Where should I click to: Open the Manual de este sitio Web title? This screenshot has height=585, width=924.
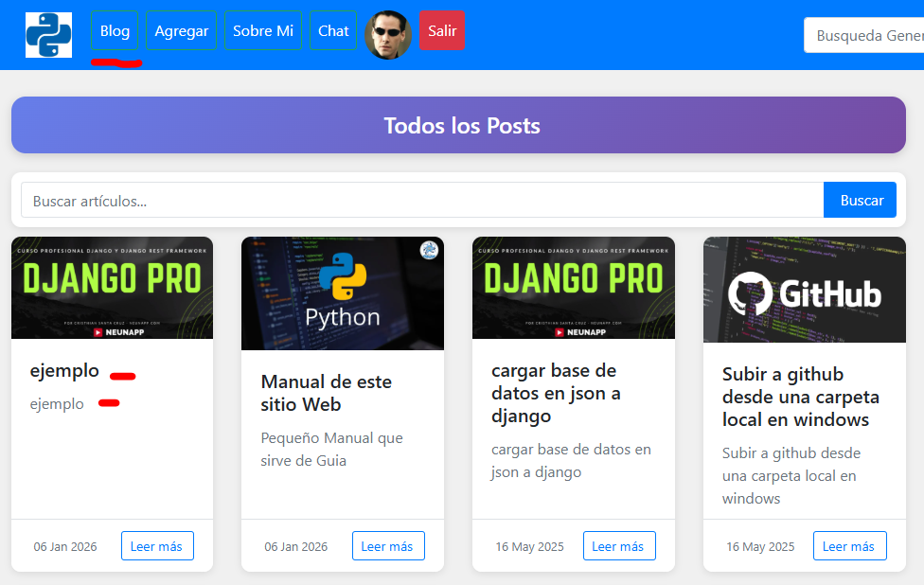click(326, 393)
